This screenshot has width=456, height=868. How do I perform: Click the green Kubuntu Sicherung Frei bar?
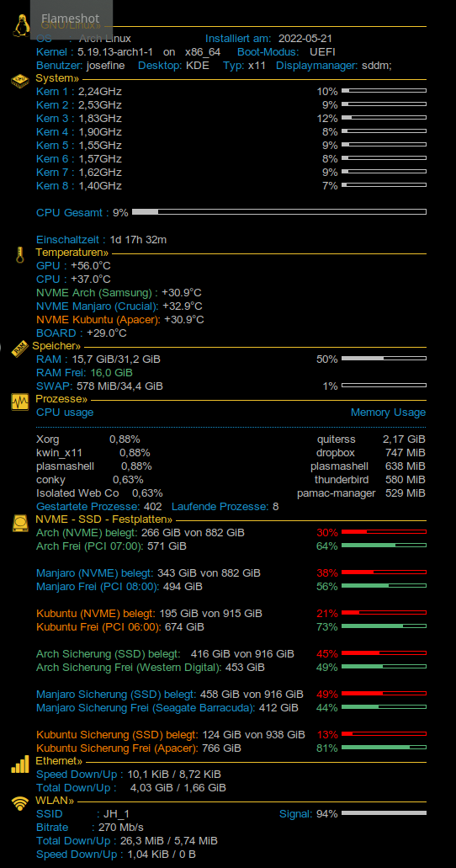pyautogui.click(x=384, y=748)
